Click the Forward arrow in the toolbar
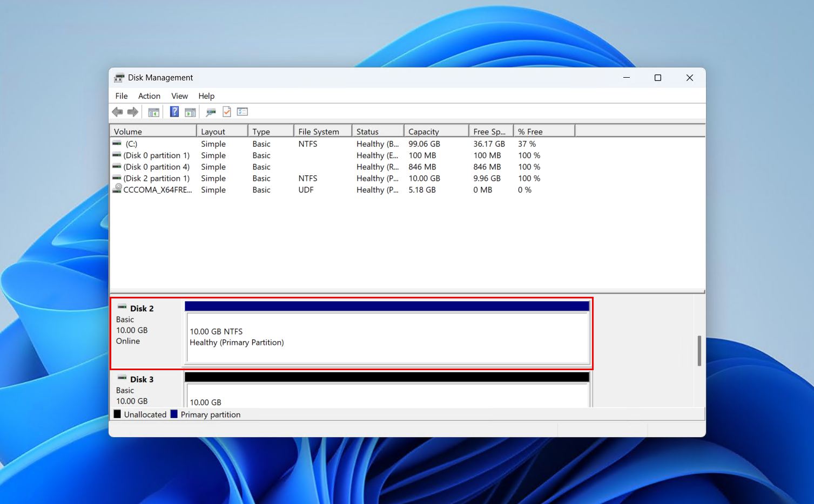 [133, 112]
